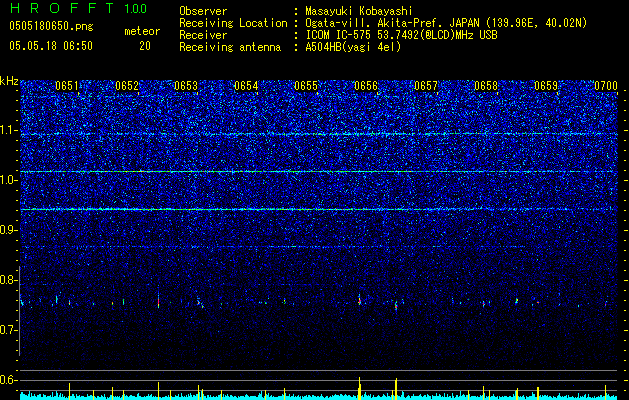Click the 1.1 kHz axis label

point(9,130)
